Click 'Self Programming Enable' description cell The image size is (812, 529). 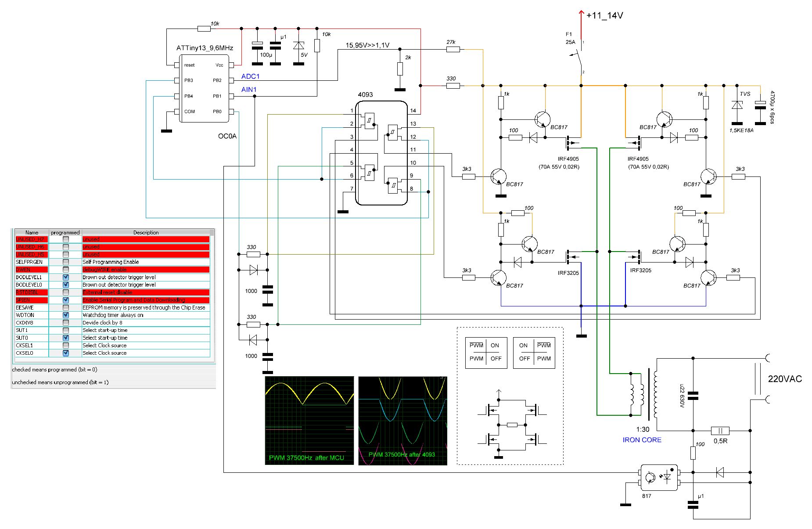pyautogui.click(x=146, y=262)
